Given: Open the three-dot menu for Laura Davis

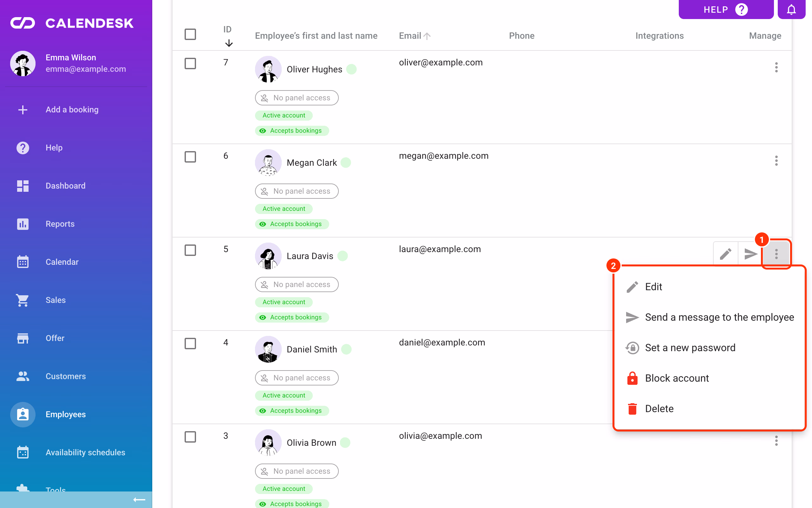Looking at the screenshot, I should (x=776, y=254).
